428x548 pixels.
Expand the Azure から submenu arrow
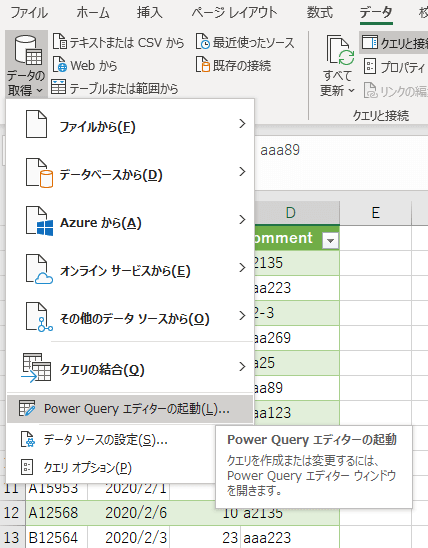[x=242, y=219]
